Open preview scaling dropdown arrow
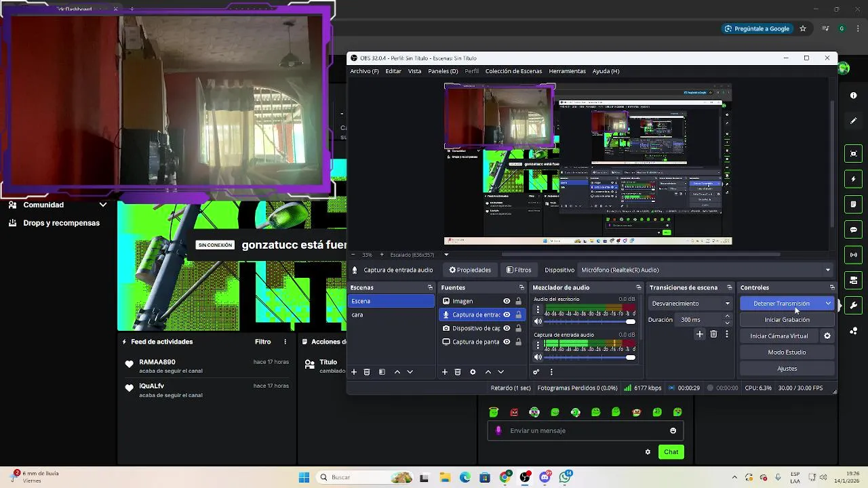 point(446,255)
